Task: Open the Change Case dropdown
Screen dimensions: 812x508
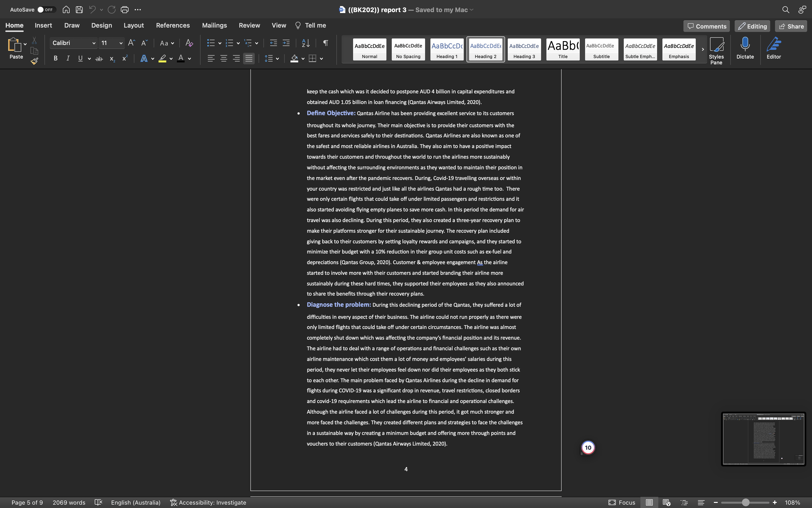Action: (167, 43)
